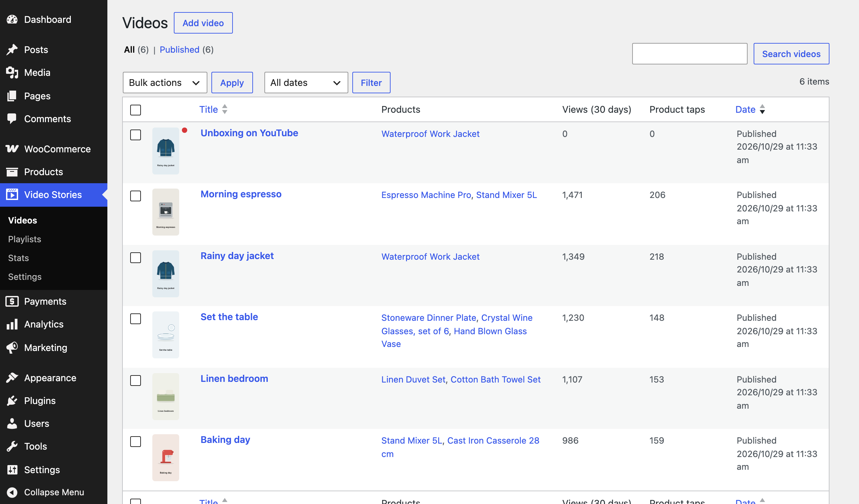Click the Appearance paintbrush icon
Image resolution: width=859 pixels, height=504 pixels.
tap(12, 378)
